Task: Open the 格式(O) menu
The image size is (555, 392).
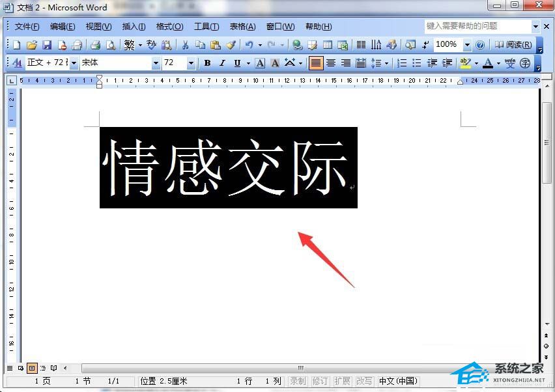Action: [x=169, y=27]
